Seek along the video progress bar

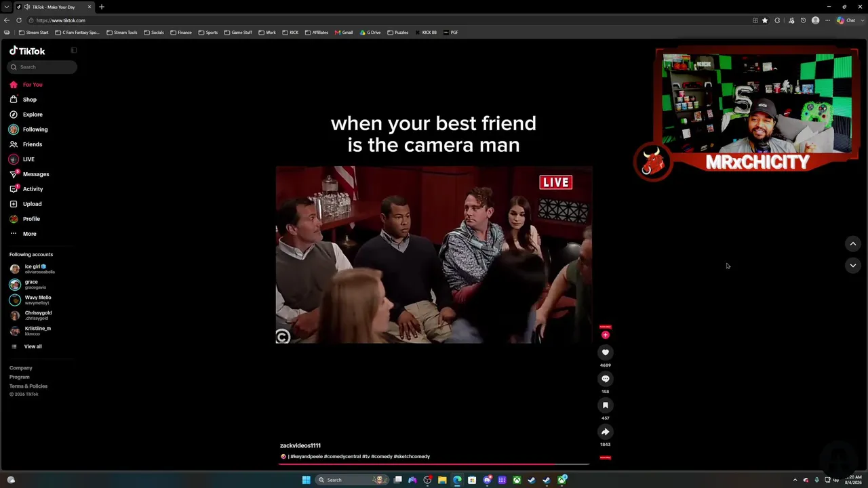point(434,464)
